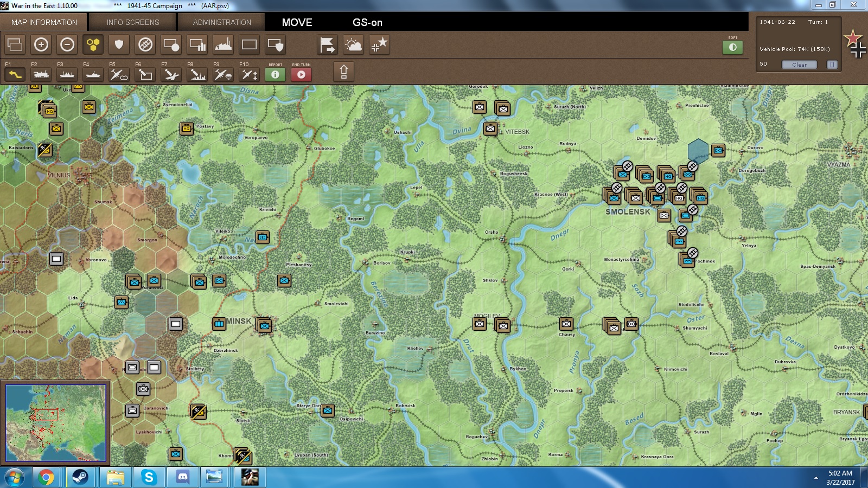Screen dimensions: 868x488
Task: Open Google Chrome from the taskbar
Action: click(46, 478)
